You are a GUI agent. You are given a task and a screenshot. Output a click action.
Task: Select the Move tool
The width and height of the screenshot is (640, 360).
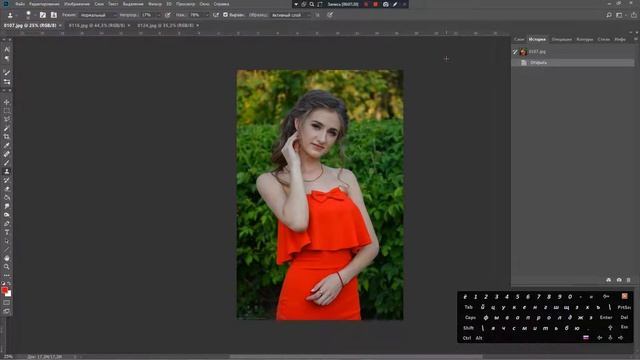[7, 102]
